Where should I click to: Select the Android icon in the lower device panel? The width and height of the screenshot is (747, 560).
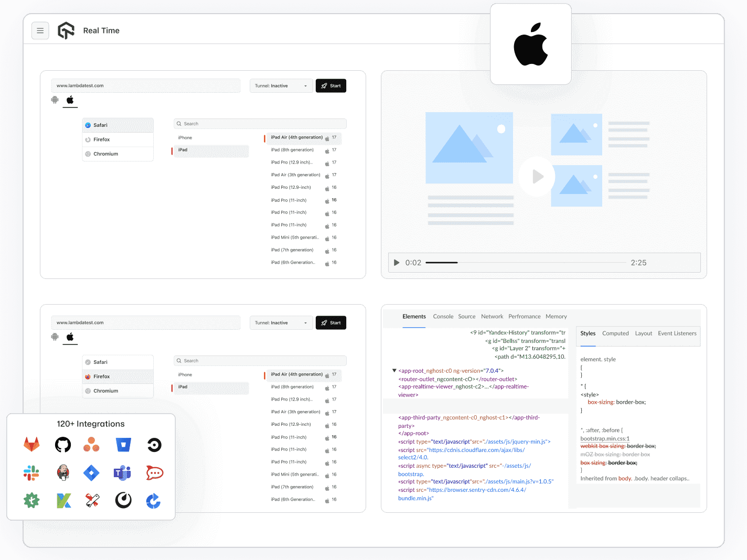point(55,337)
